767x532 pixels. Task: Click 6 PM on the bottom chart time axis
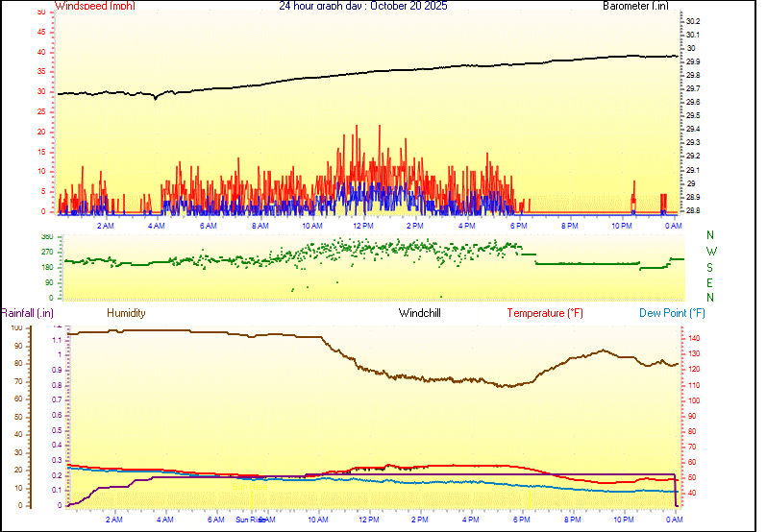tap(522, 520)
